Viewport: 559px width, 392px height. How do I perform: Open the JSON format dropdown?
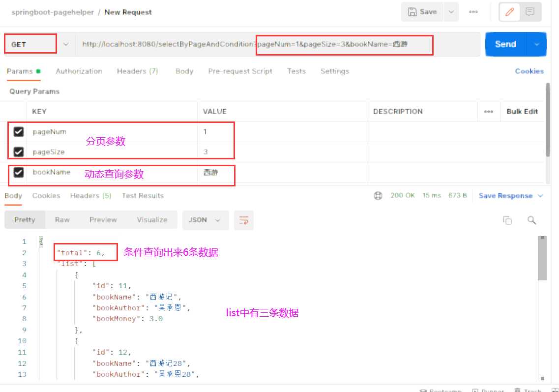(x=205, y=220)
